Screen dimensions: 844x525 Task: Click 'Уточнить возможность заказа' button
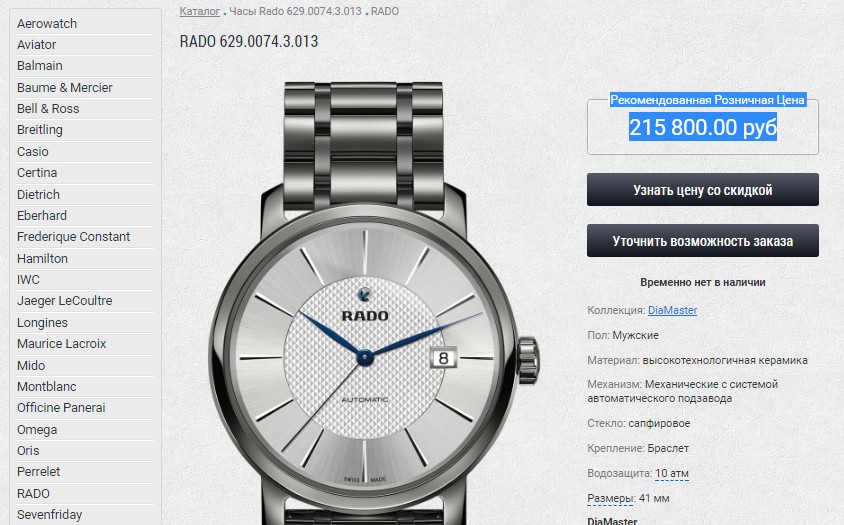(702, 241)
